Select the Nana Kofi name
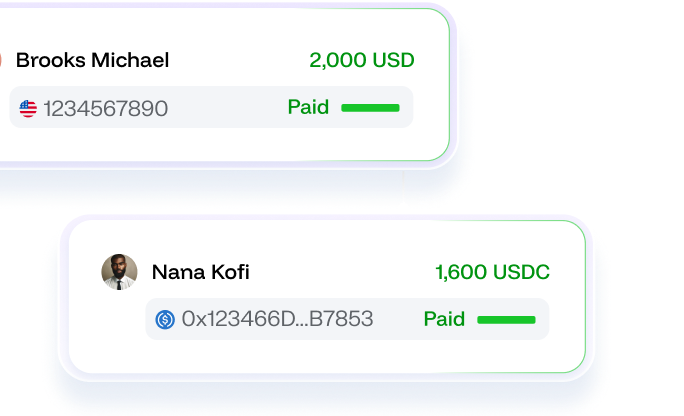This screenshot has width=684, height=416. tap(200, 272)
